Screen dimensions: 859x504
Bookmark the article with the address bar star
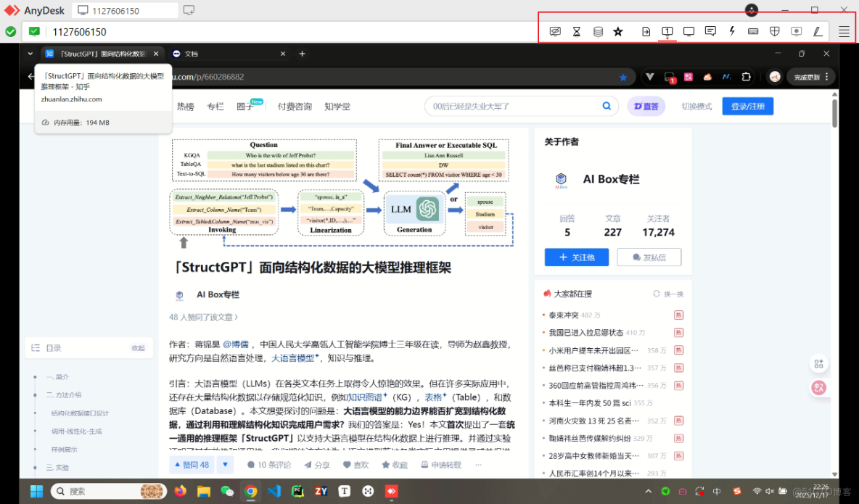pyautogui.click(x=623, y=76)
